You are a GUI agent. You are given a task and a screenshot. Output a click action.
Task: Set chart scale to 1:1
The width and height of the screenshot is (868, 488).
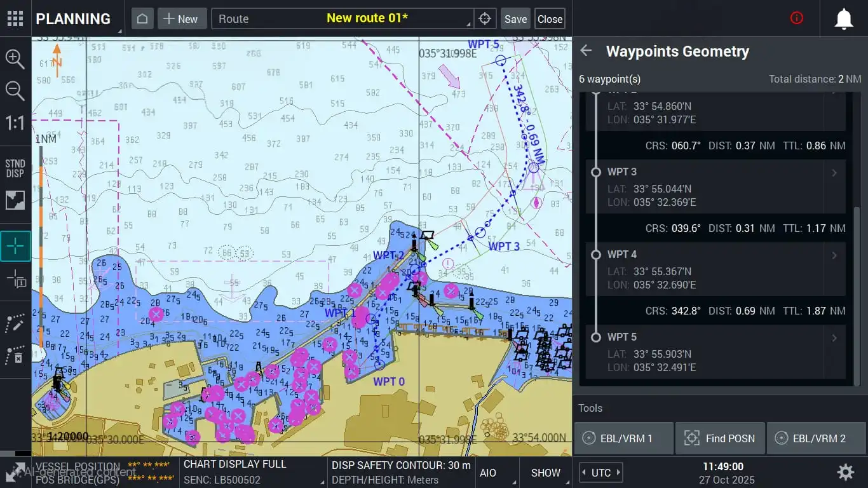pyautogui.click(x=15, y=123)
